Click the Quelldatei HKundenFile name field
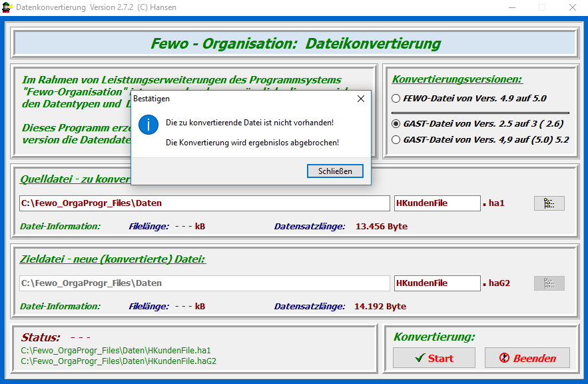 (437, 203)
